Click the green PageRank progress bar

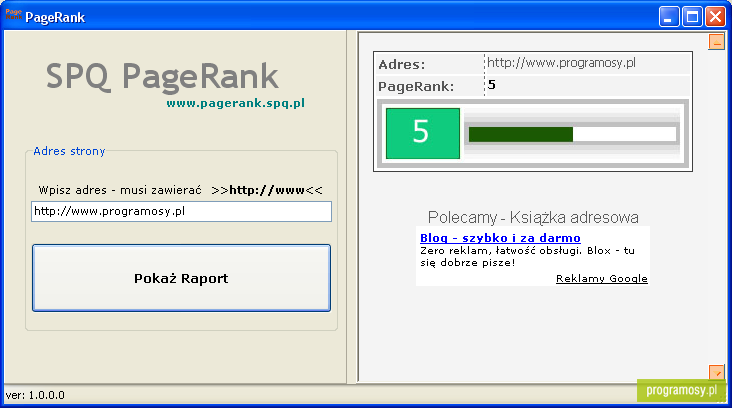click(x=521, y=134)
